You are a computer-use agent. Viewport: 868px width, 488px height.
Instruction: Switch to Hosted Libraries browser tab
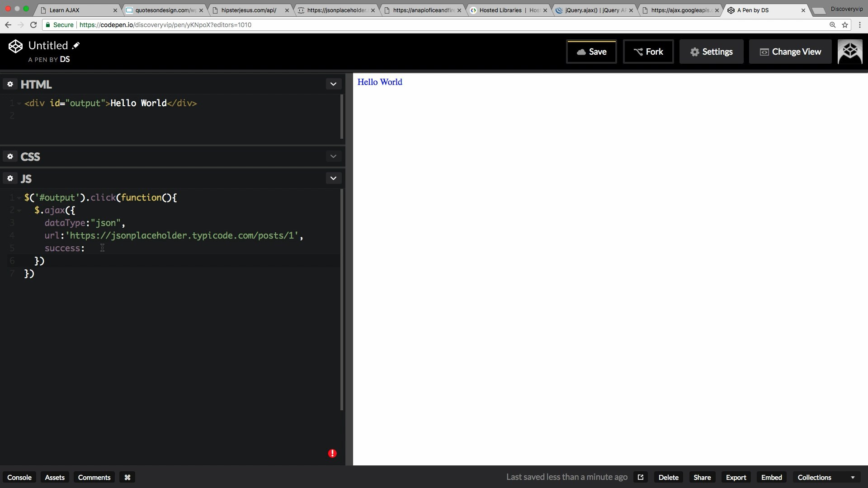(x=508, y=10)
